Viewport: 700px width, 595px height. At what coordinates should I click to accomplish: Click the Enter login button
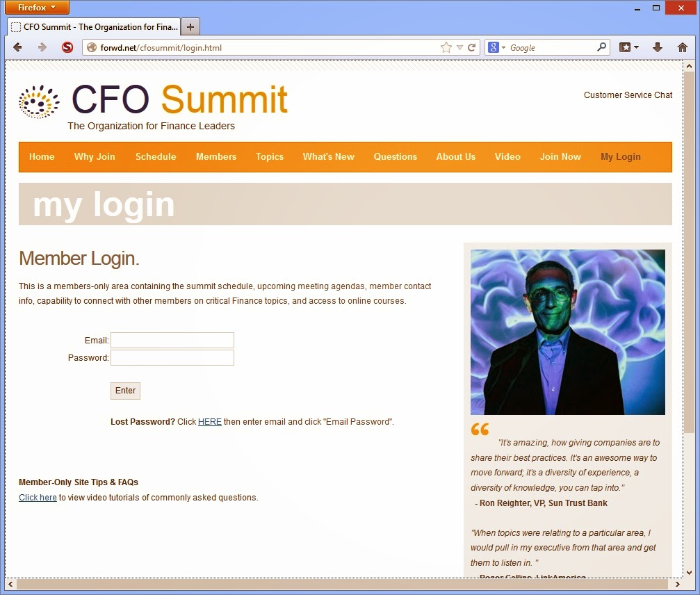[125, 391]
